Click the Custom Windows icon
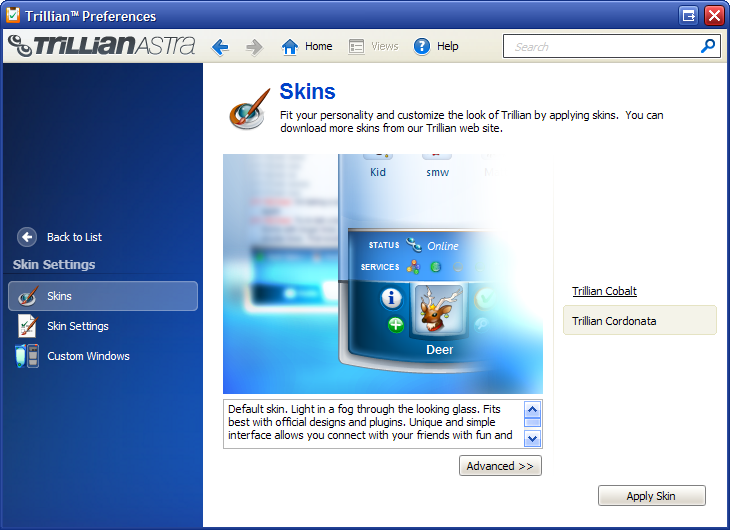The image size is (730, 530). tap(27, 356)
